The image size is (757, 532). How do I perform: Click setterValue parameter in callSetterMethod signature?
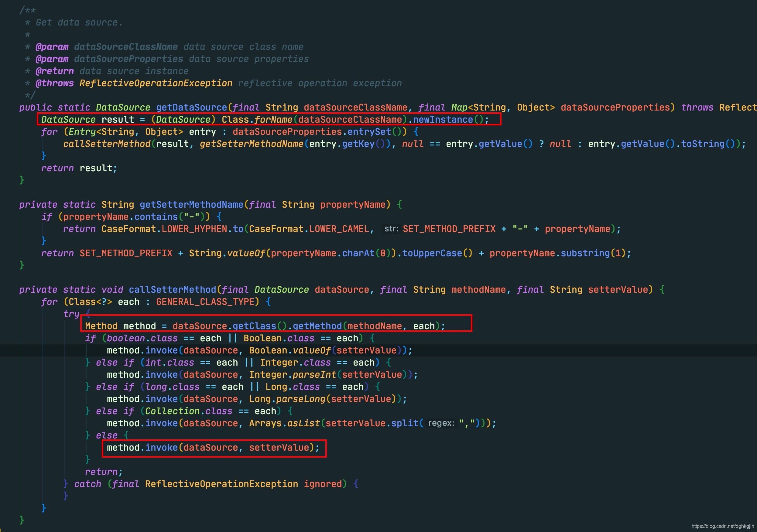(x=618, y=290)
